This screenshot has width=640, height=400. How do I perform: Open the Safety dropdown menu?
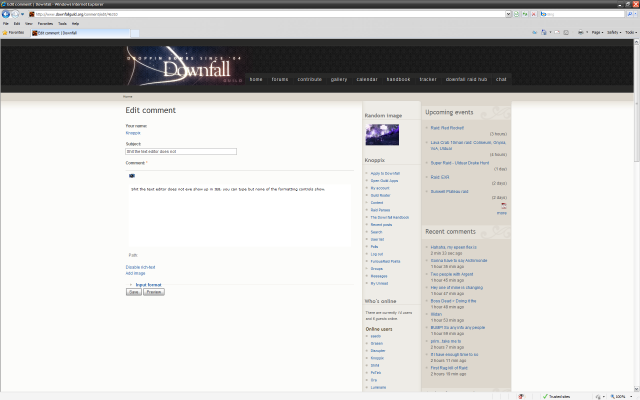pyautogui.click(x=614, y=33)
